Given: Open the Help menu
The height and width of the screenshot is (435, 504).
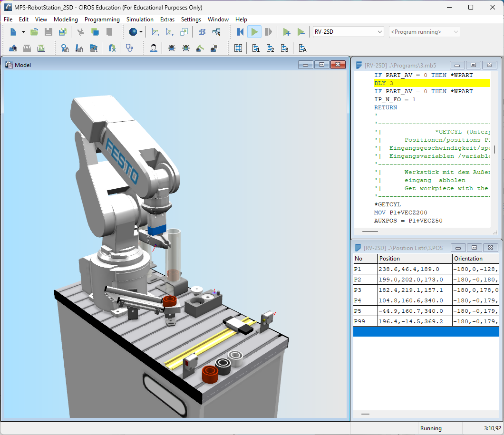Looking at the screenshot, I should tap(241, 19).
